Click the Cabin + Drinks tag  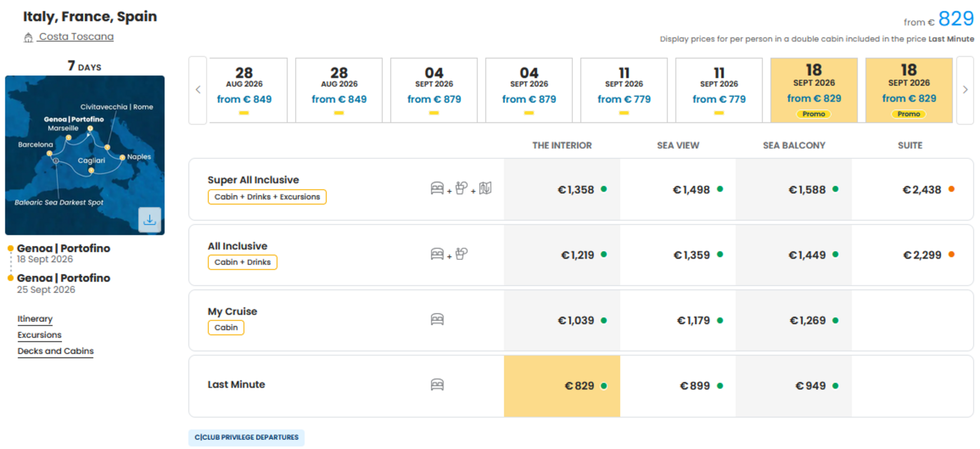242,262
